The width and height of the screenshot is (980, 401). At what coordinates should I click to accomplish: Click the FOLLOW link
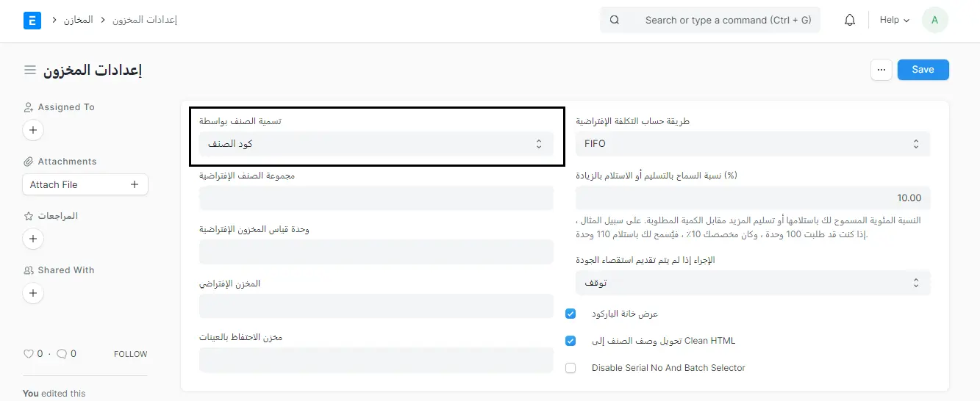pyautogui.click(x=130, y=354)
